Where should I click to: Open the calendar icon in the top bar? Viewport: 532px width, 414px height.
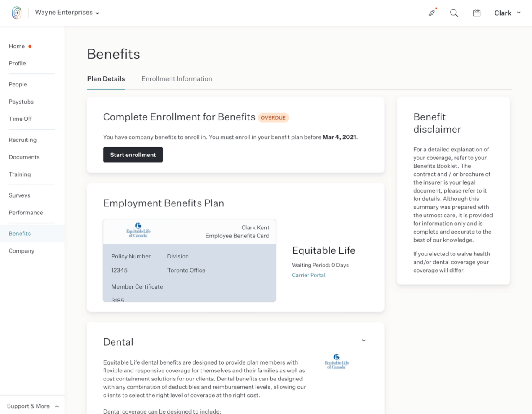[x=476, y=13]
